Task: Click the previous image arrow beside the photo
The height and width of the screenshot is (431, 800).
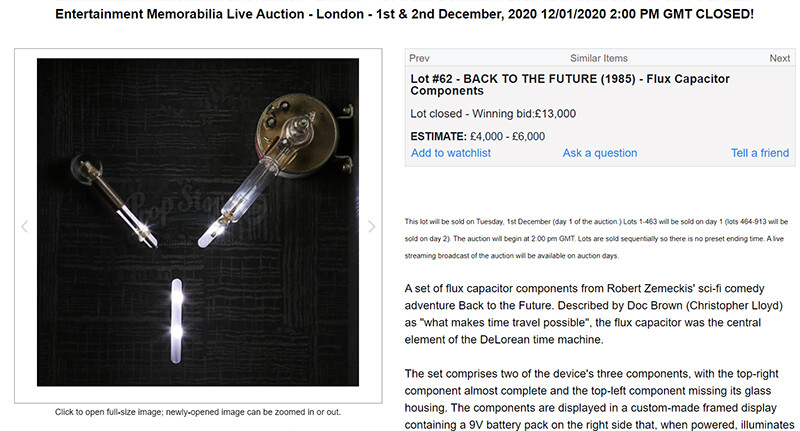Action: (25, 227)
